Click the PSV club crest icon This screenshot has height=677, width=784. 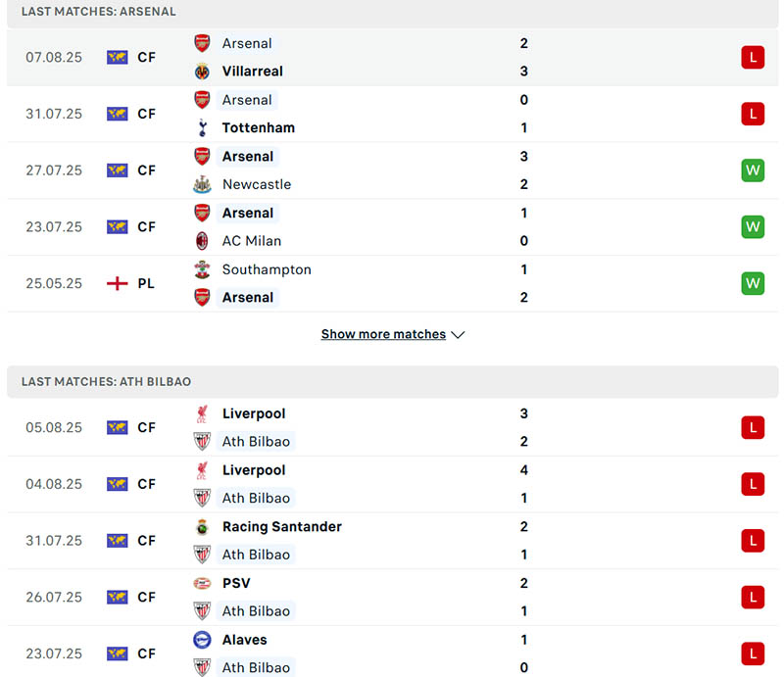point(202,583)
